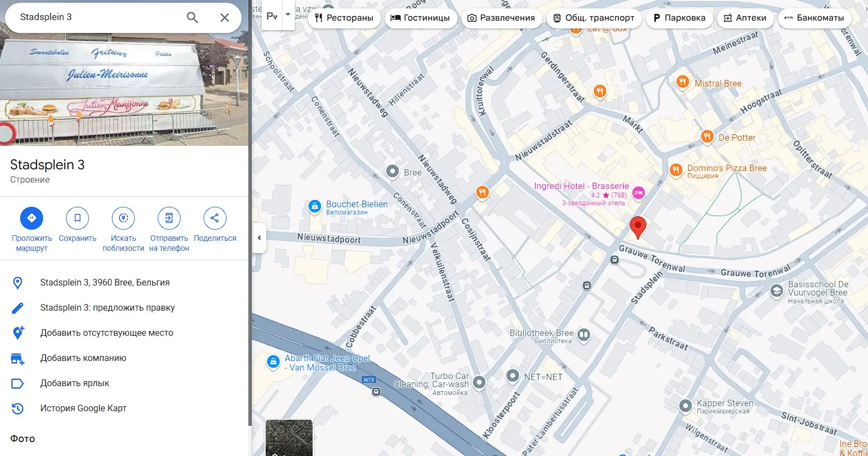The height and width of the screenshot is (456, 868).
Task: Share location using the Поделиться icon
Action: pyautogui.click(x=215, y=218)
